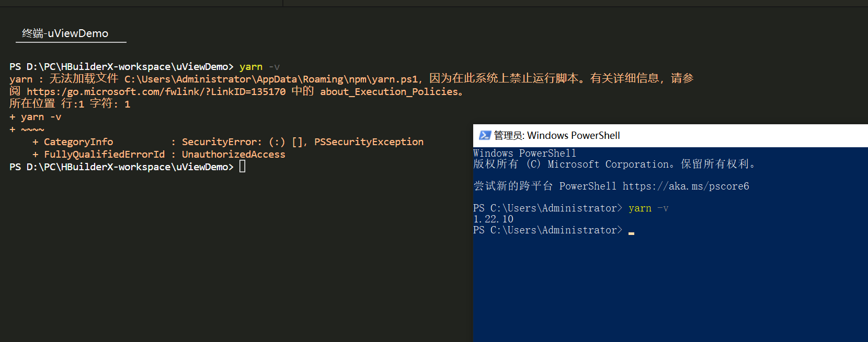Click the about_Execution_Policies text
The height and width of the screenshot is (342, 868).
click(389, 92)
